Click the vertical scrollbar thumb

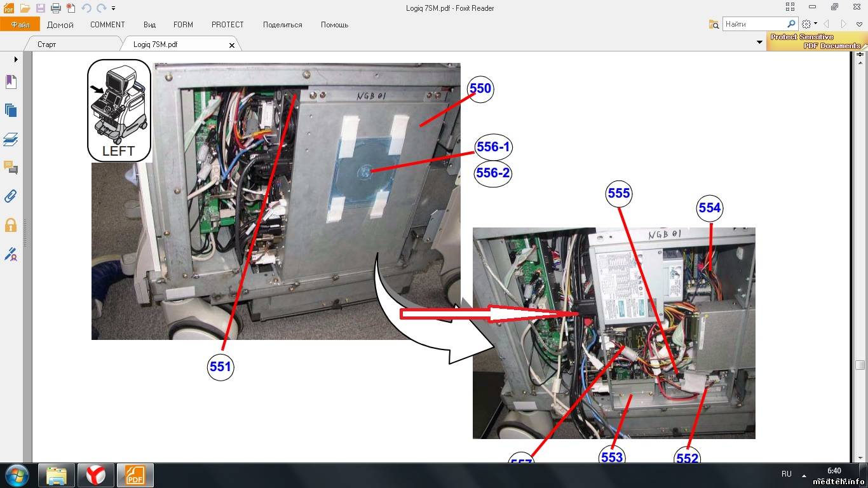[860, 365]
